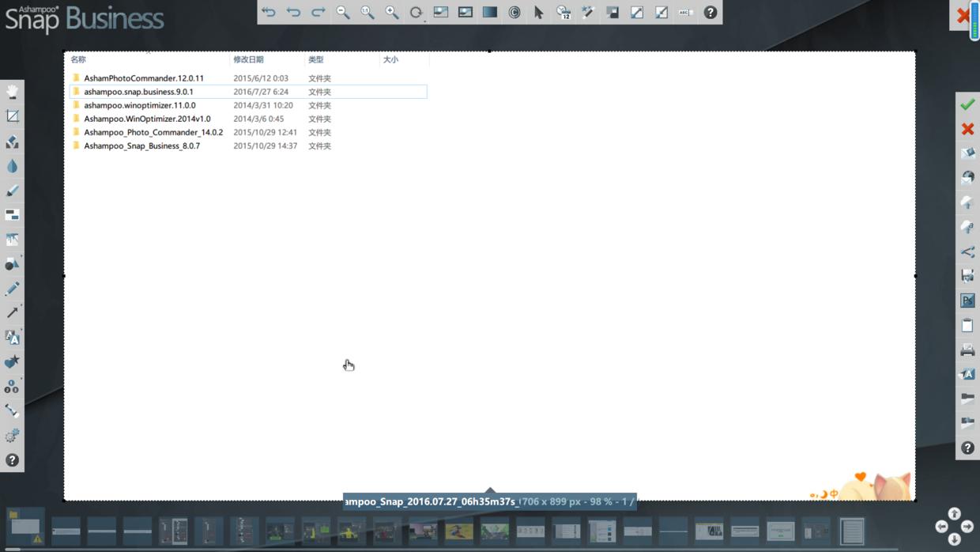Viewport: 980px width, 552px height.
Task: Pick the highlighter marker tool
Action: coord(12,191)
